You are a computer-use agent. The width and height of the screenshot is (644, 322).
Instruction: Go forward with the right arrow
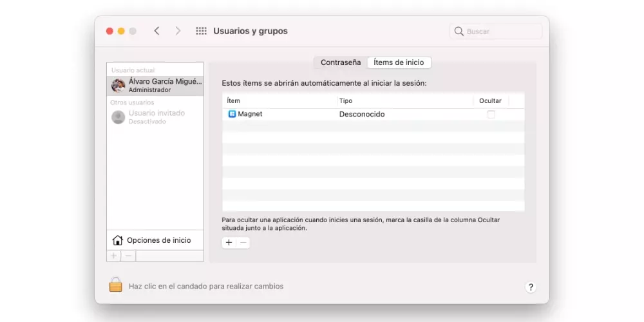coord(178,31)
